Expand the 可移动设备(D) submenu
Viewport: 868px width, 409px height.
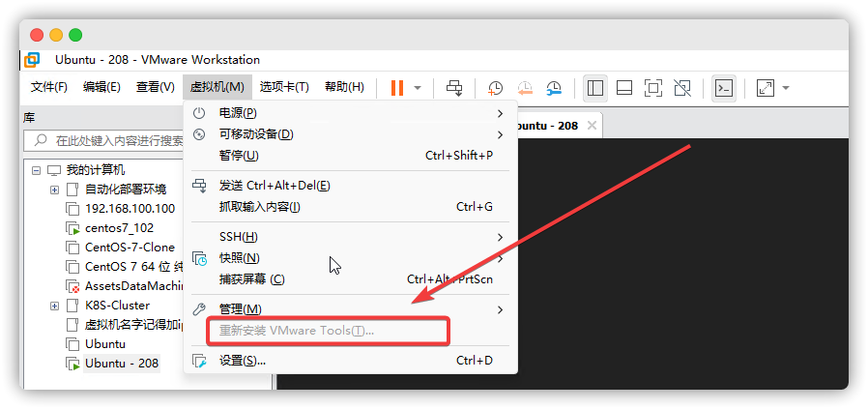click(x=351, y=134)
